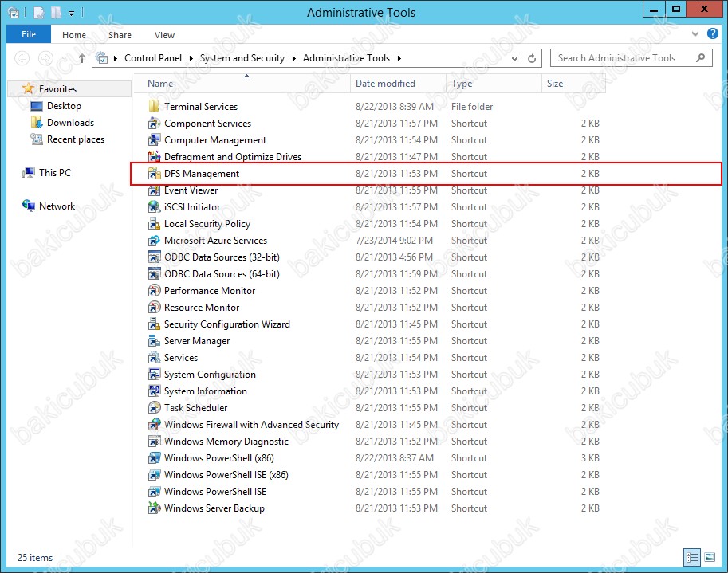Click the Microsoft Azure Services icon

click(x=154, y=241)
